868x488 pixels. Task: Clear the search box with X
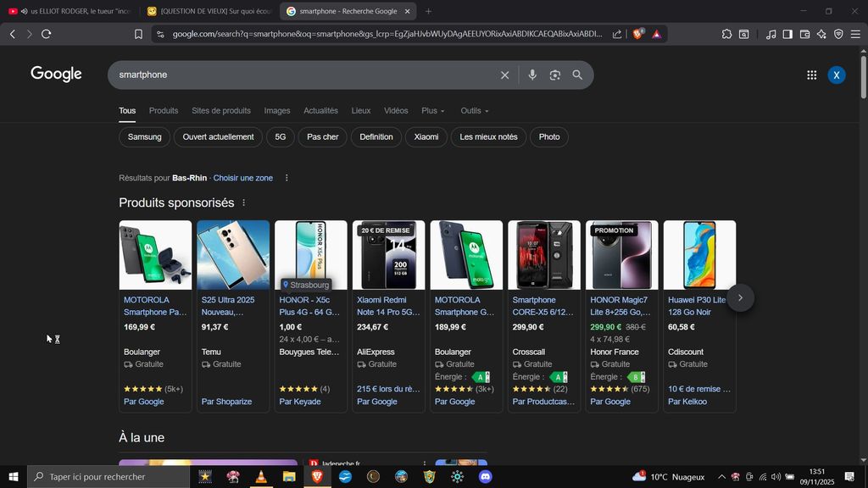[505, 75]
